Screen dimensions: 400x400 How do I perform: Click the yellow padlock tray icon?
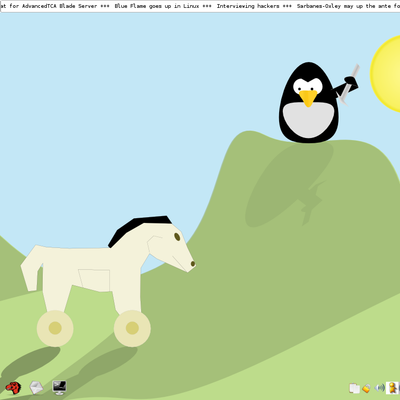366,388
